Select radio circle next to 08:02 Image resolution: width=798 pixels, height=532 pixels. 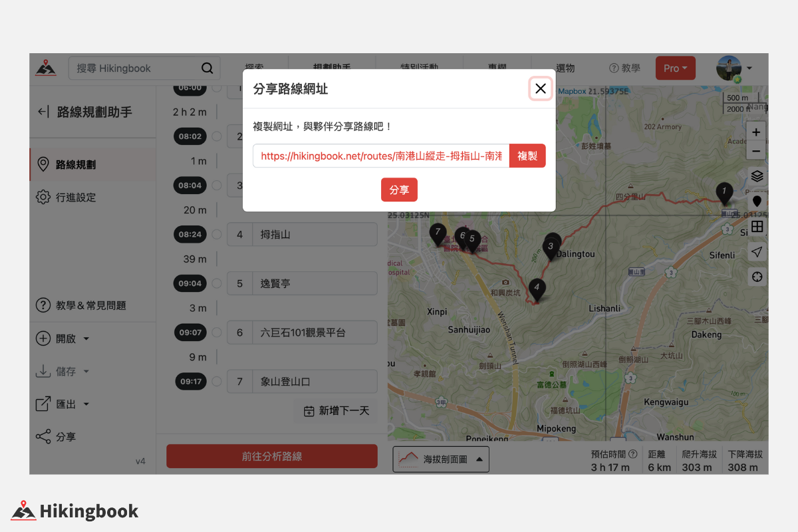coord(216,136)
